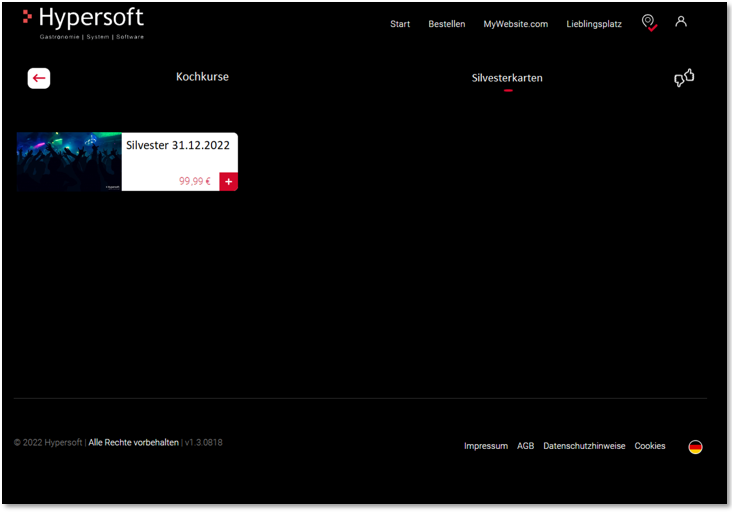Go back with the red arrow button

(39, 78)
